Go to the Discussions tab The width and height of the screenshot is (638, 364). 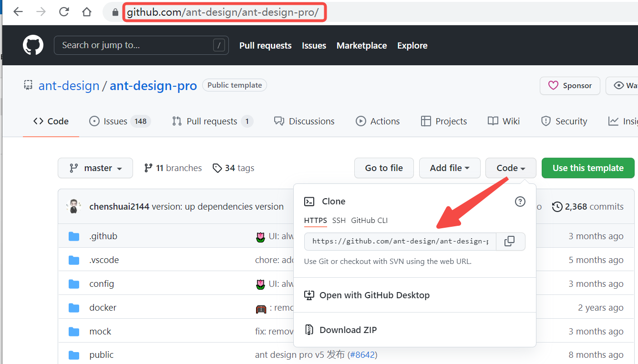point(304,121)
